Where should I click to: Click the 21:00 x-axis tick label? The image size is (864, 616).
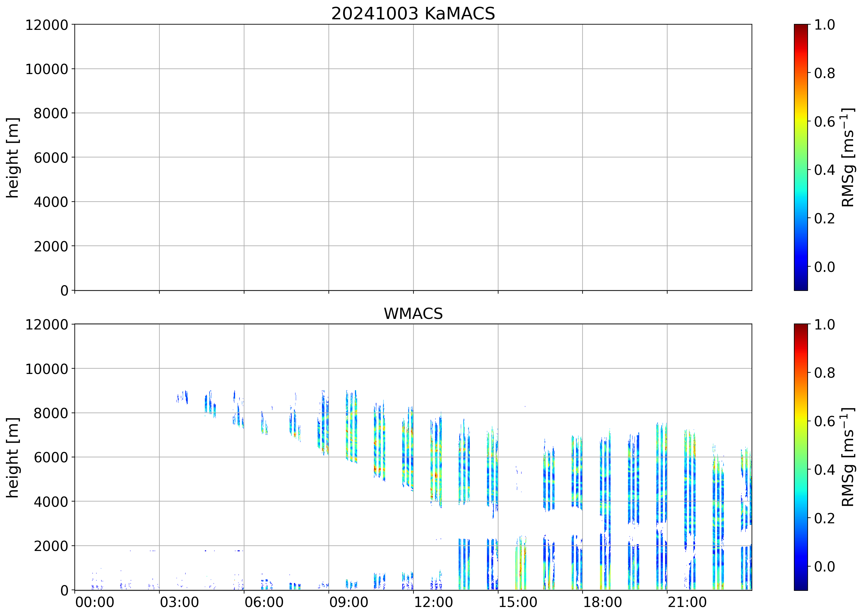click(687, 602)
